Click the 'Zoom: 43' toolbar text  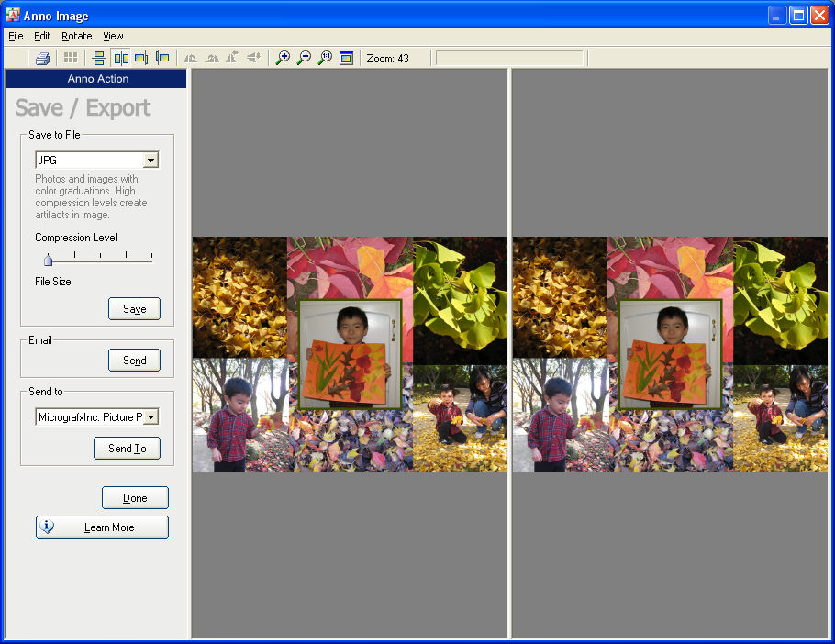[387, 59]
